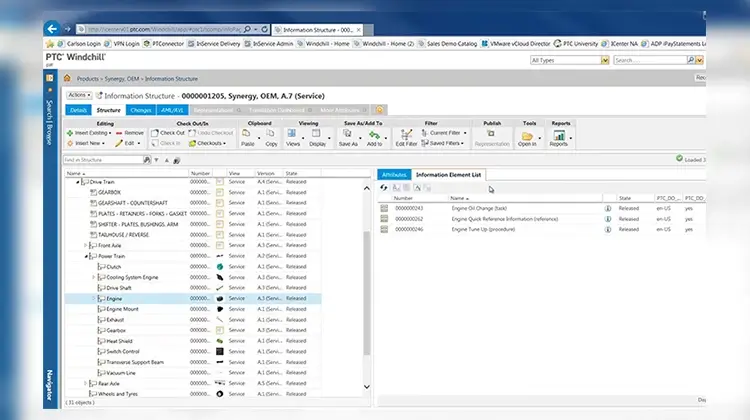
Task: Click the orange customize tabs icon
Action: tap(379, 110)
